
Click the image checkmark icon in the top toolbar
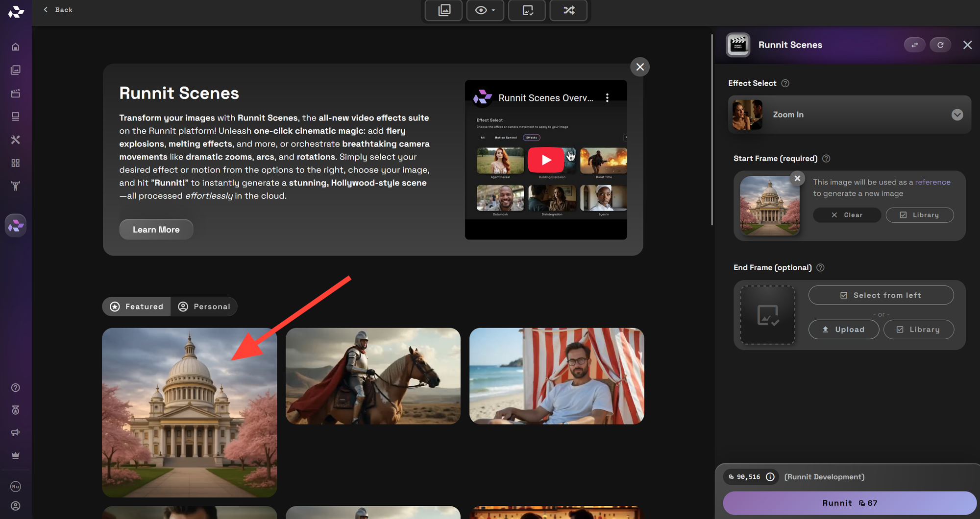coord(527,10)
